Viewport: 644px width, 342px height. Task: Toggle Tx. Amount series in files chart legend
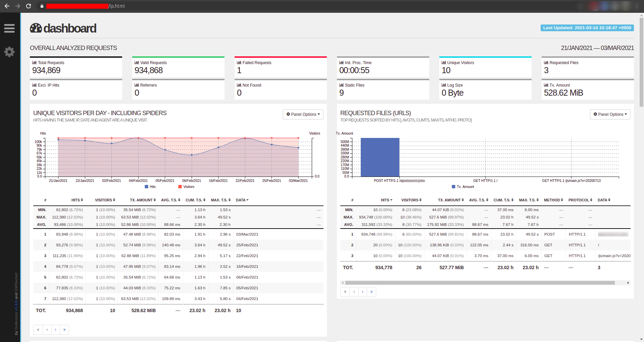[x=463, y=187]
